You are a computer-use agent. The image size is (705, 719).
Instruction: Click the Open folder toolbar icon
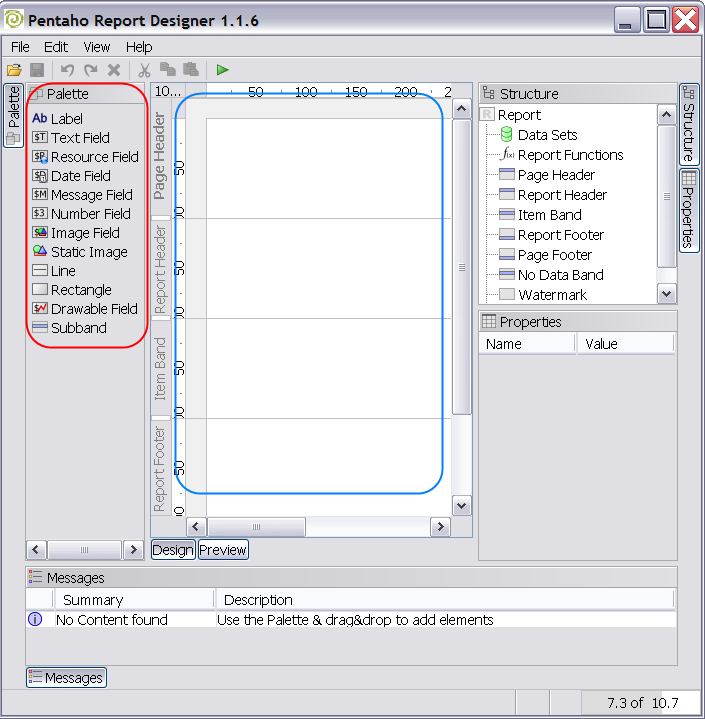coord(14,70)
